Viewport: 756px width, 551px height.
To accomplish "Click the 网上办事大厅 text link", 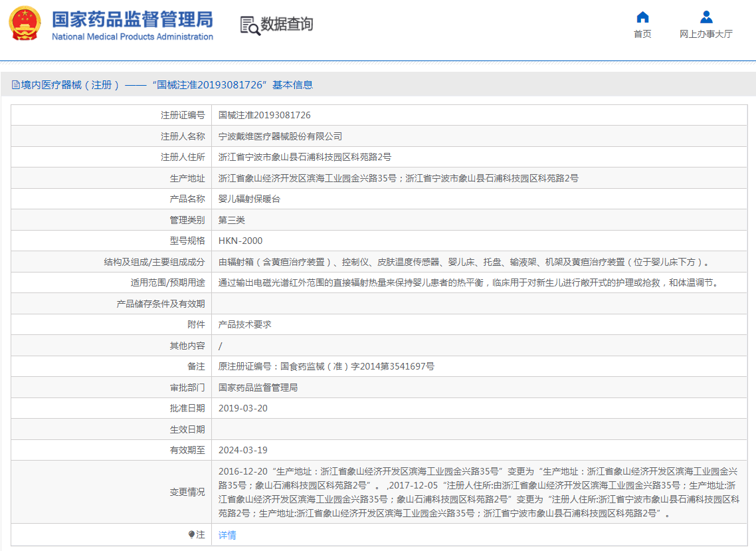I will [x=706, y=34].
